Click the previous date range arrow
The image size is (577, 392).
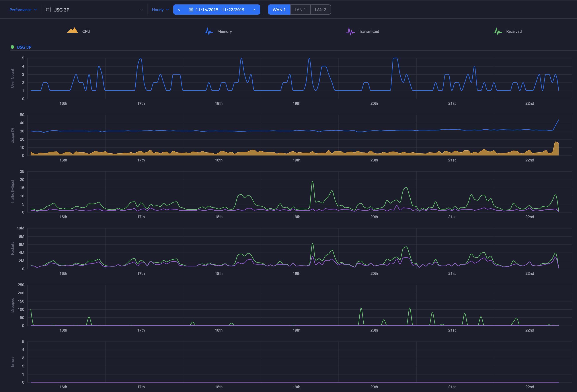(x=179, y=9)
